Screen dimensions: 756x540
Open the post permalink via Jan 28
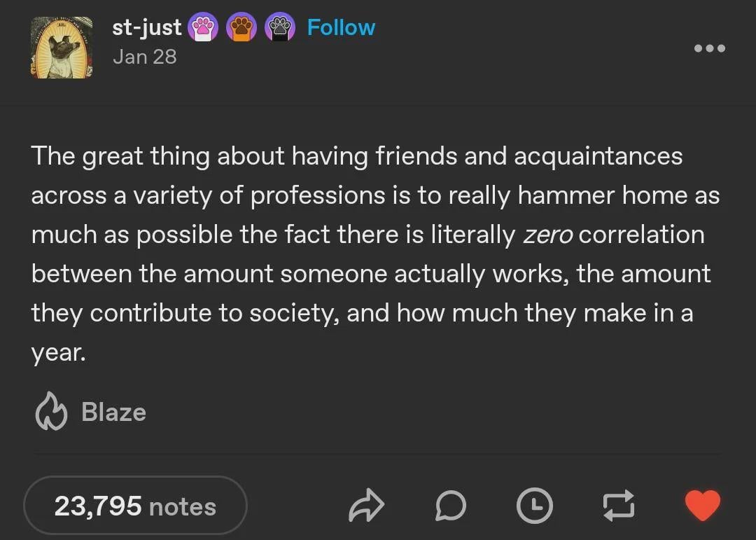click(x=146, y=56)
